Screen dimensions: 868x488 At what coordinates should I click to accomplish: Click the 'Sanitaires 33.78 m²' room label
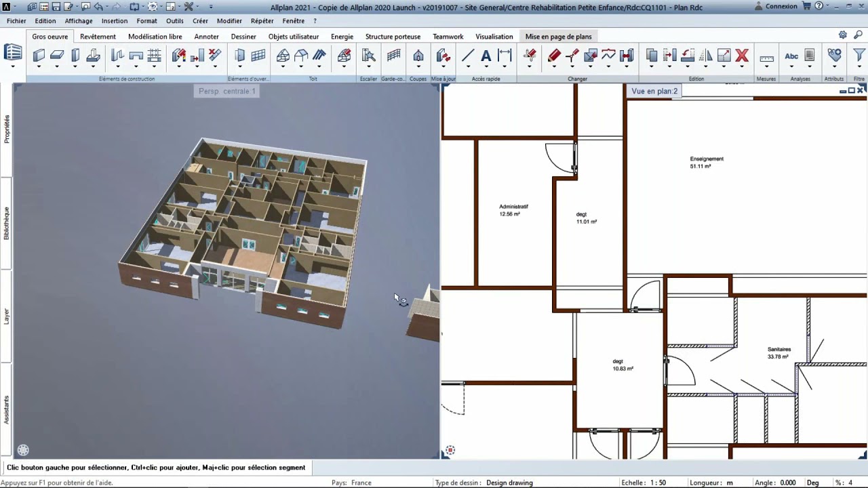(x=779, y=353)
